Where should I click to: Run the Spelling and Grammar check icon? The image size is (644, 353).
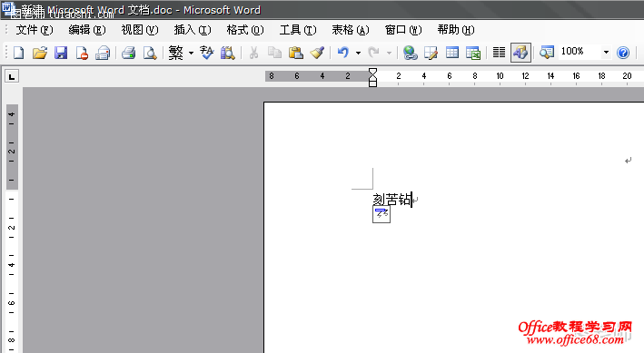pos(206,53)
